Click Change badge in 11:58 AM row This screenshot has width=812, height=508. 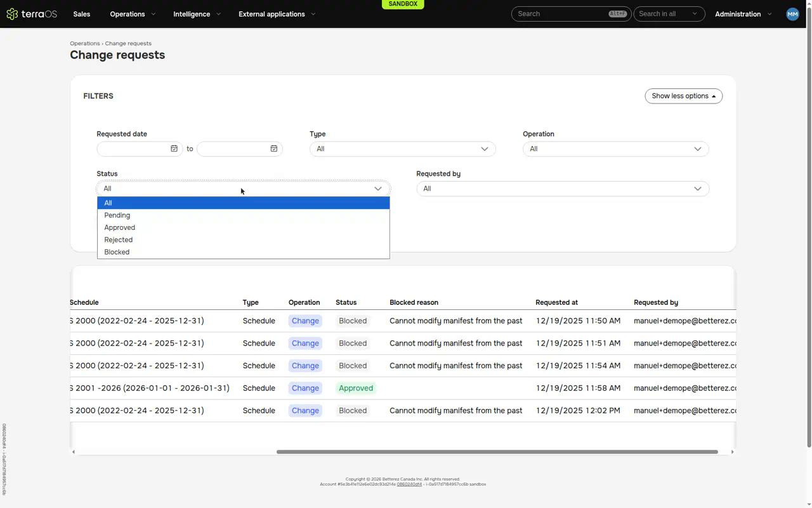point(305,388)
